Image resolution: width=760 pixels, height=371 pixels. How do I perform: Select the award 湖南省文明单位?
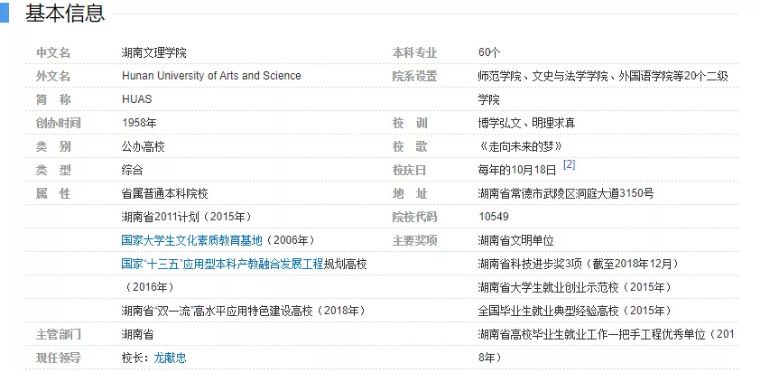coord(516,240)
